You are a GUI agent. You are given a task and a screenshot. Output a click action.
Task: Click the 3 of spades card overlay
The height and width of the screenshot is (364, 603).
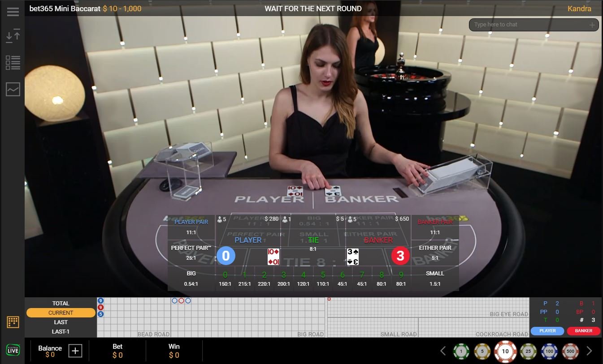coord(353,257)
